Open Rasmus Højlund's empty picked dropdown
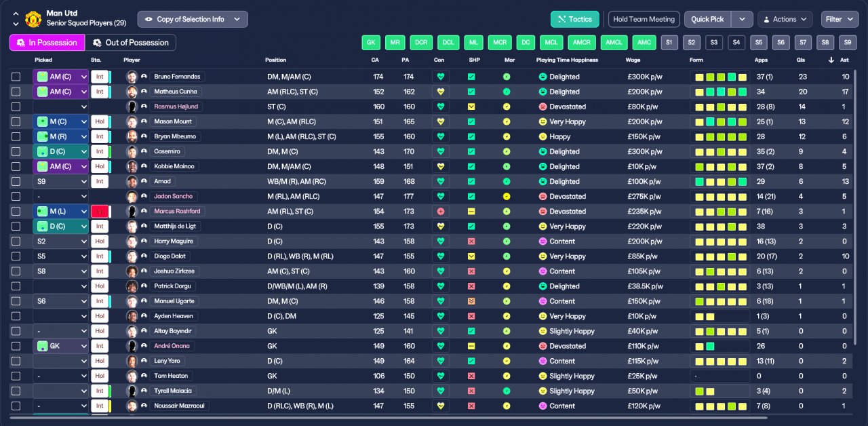The width and height of the screenshot is (868, 426). (61, 106)
